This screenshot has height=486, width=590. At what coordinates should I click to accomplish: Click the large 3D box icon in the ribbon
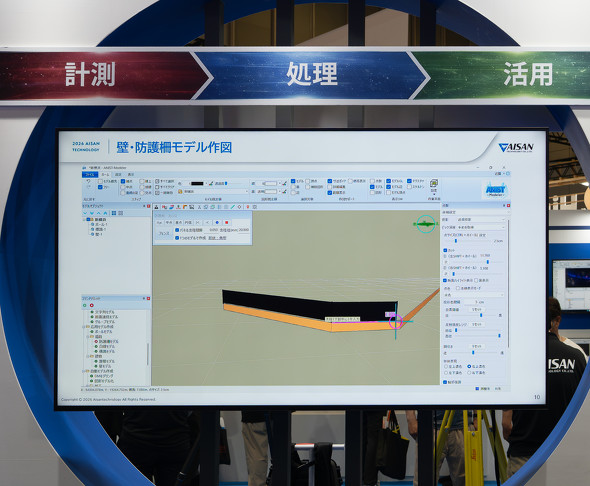[433, 184]
